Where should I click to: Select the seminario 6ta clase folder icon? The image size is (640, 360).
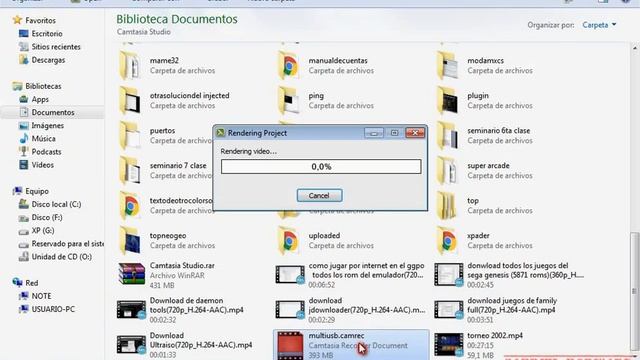(x=448, y=136)
